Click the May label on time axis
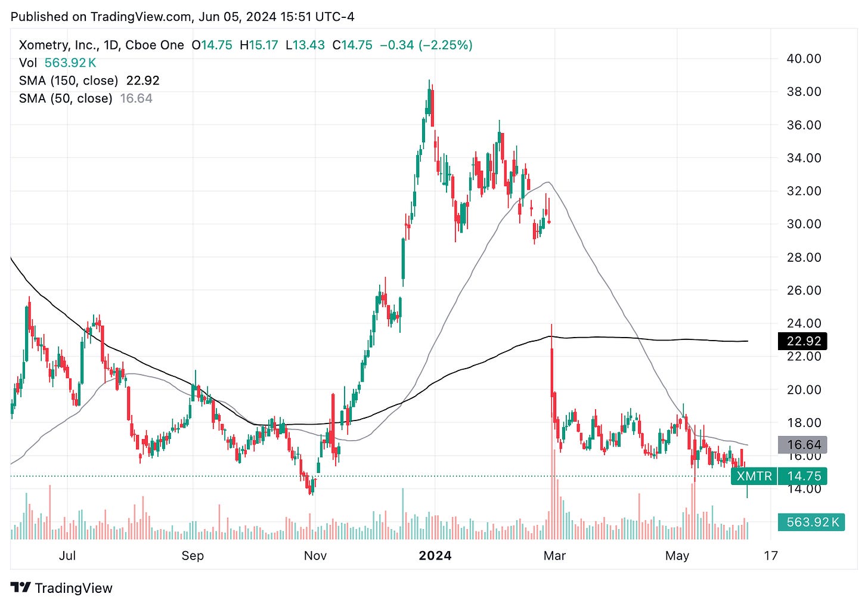This screenshot has height=606, width=868. tap(677, 556)
